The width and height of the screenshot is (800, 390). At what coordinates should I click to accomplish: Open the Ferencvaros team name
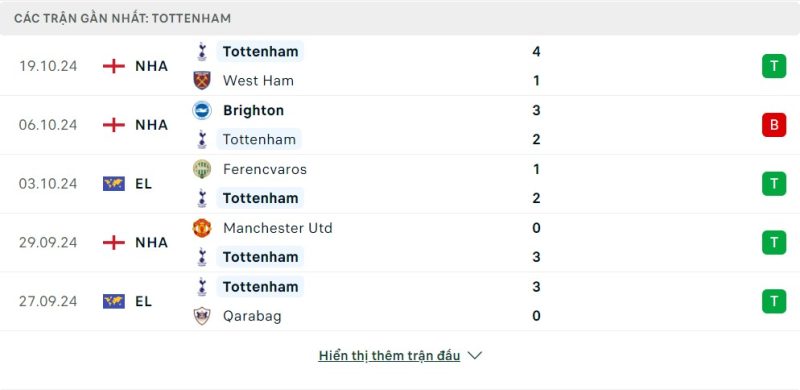point(265,169)
